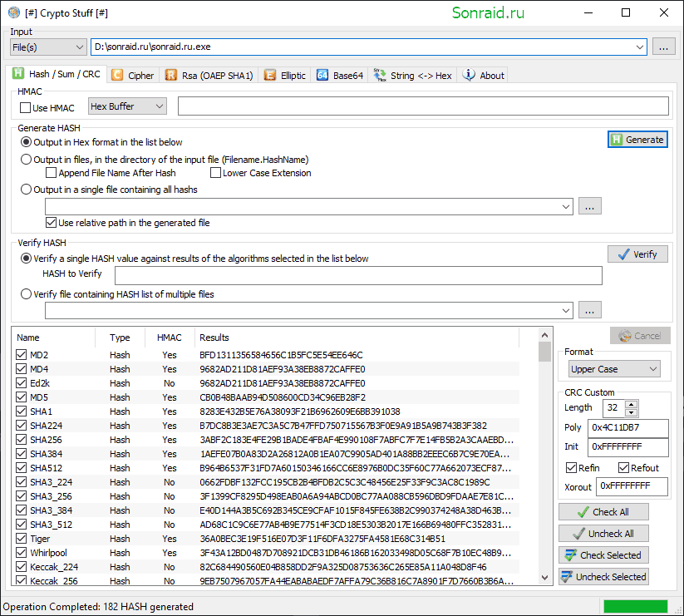Image resolution: width=684 pixels, height=616 pixels.
Task: Click the HASH to Verify input field
Action: [x=358, y=276]
